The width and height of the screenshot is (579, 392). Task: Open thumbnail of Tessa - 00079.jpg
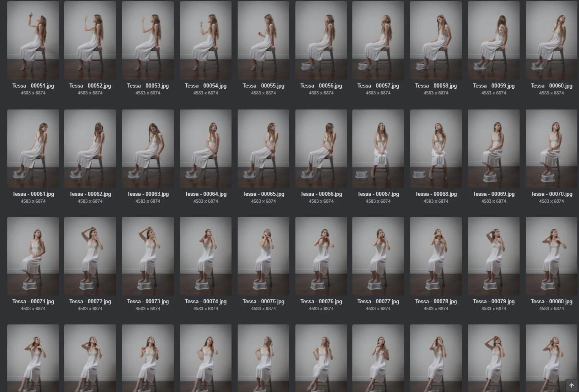click(x=494, y=256)
